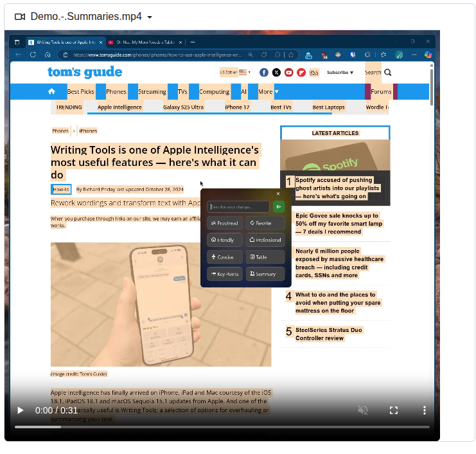
Task: Open US Edition region dropdown
Action: (235, 72)
